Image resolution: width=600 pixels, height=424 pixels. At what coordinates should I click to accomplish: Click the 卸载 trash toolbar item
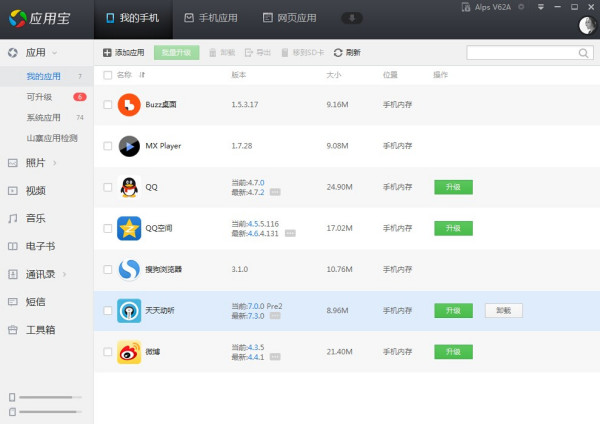coord(222,53)
